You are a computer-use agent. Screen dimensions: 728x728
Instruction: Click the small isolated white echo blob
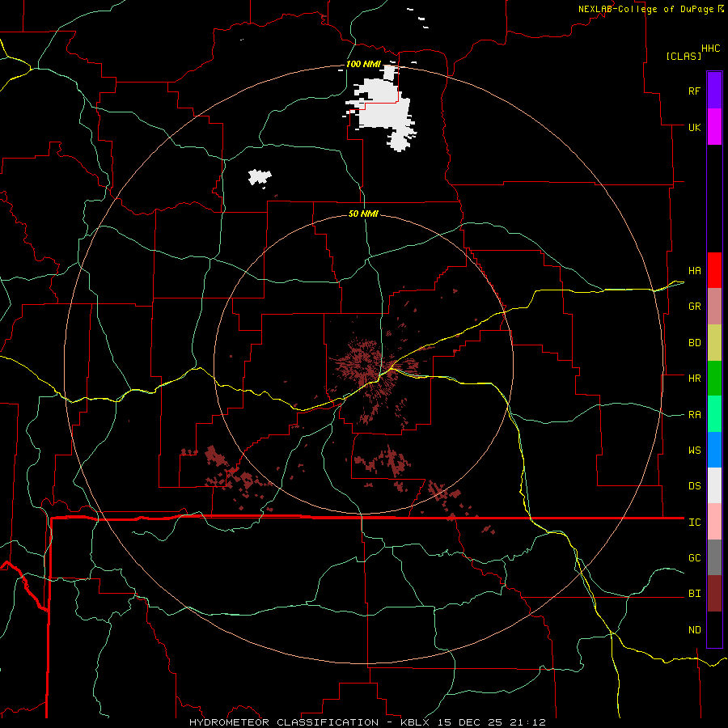[x=259, y=178]
